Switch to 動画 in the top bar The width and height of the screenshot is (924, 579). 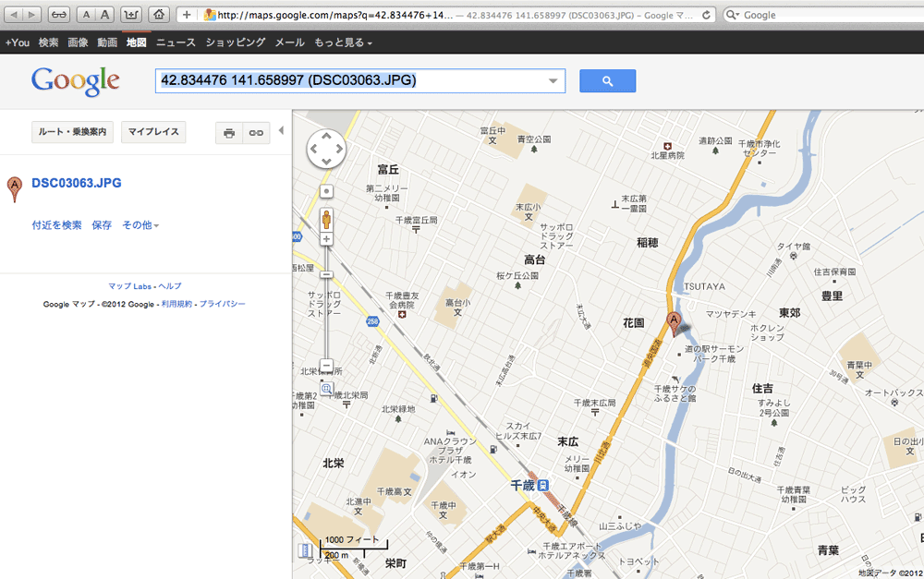107,42
